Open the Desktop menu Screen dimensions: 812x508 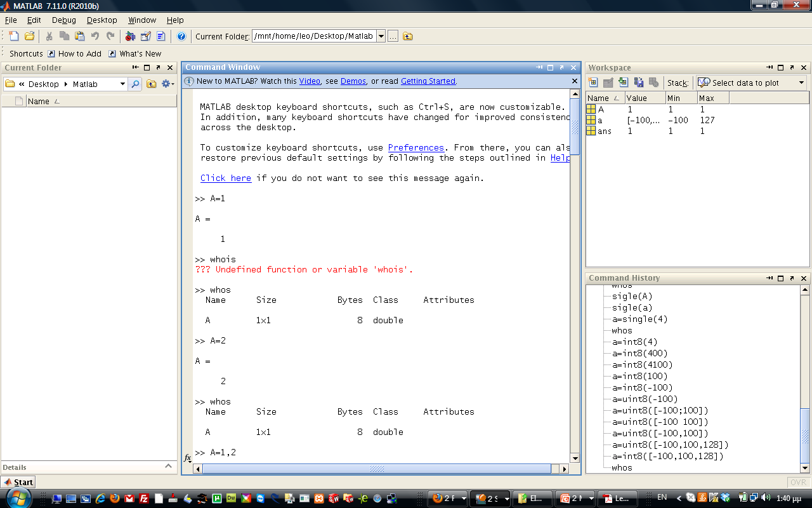click(x=102, y=20)
